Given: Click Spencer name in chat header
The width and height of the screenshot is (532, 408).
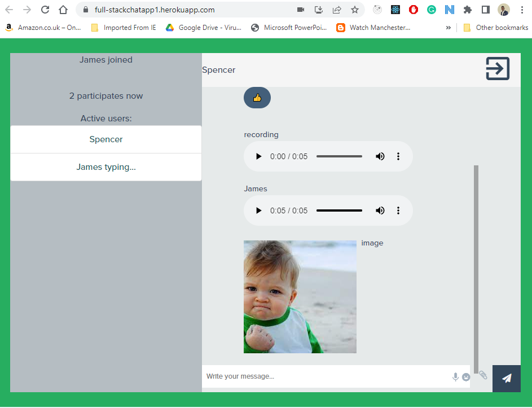Looking at the screenshot, I should 218,70.
